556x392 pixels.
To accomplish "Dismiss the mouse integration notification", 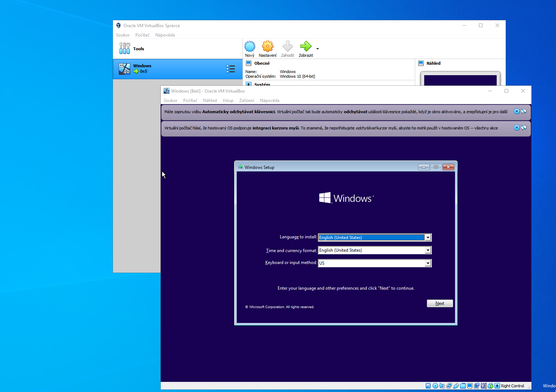I will 517,128.
